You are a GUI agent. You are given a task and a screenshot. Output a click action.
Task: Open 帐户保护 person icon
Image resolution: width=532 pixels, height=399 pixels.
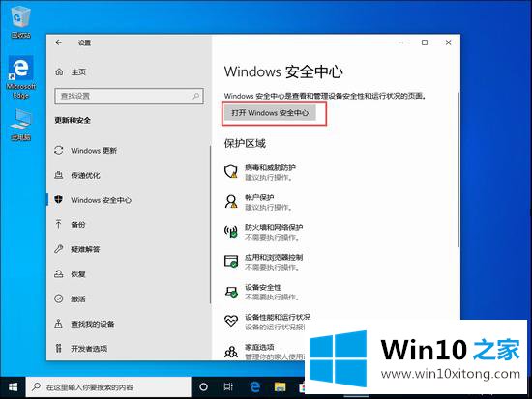click(x=231, y=201)
